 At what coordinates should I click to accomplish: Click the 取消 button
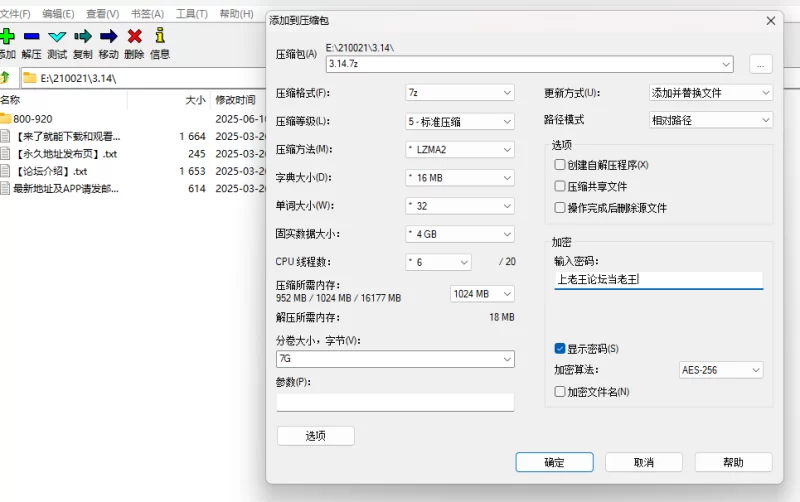[x=644, y=462]
